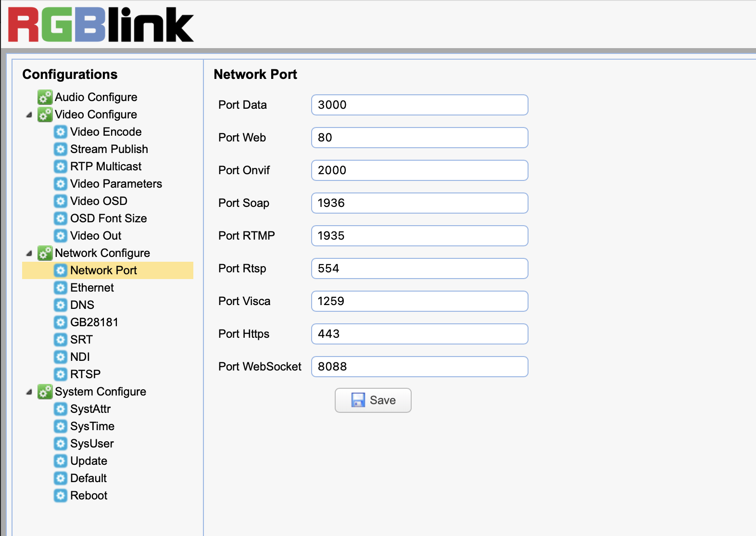Click the icon beside Network Port
Image resolution: width=756 pixels, height=536 pixels.
pyautogui.click(x=60, y=270)
